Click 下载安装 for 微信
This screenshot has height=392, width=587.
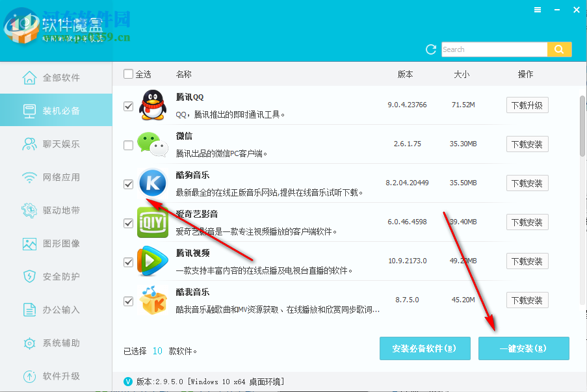coord(527,144)
